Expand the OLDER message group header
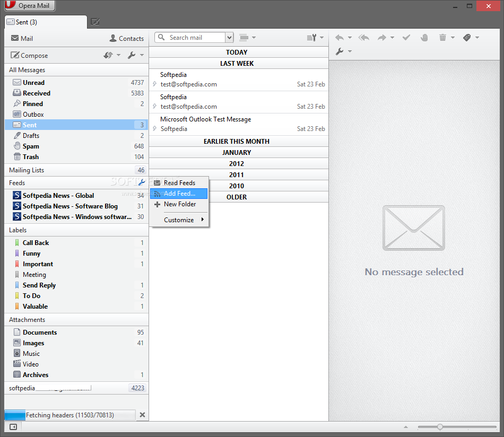 point(239,197)
